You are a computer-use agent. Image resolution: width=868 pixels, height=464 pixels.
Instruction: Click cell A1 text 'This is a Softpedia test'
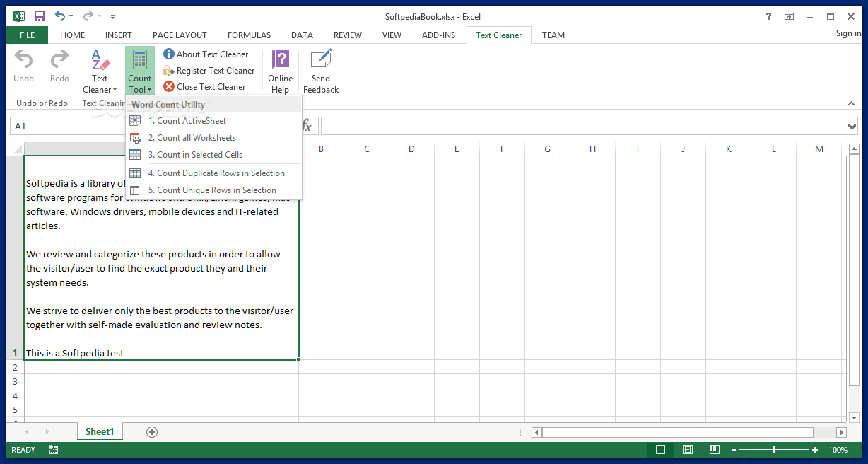tap(75, 353)
